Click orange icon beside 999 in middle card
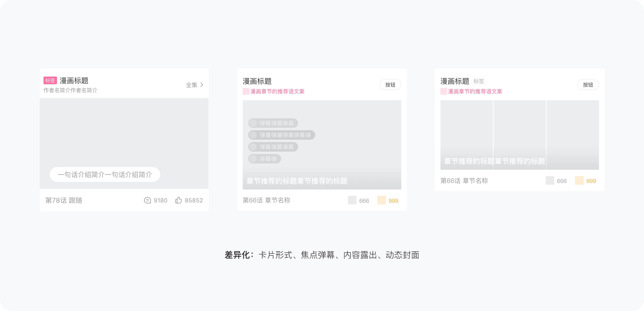 point(381,200)
